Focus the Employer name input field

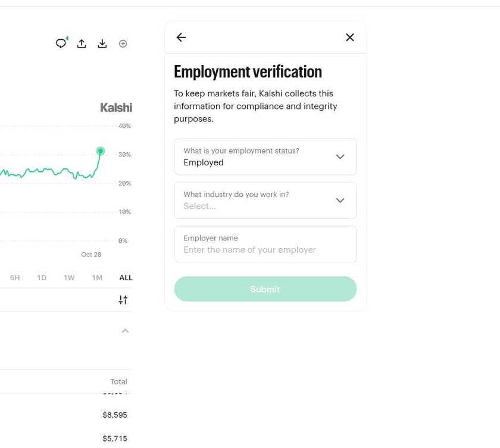pyautogui.click(x=265, y=244)
